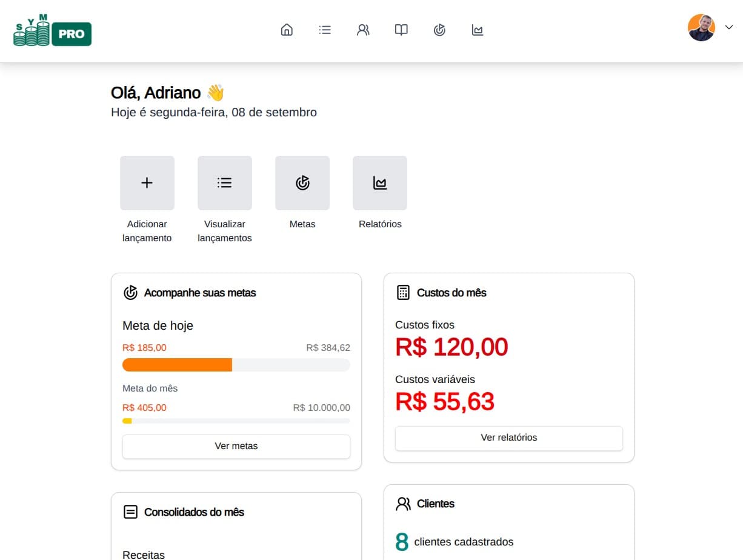The image size is (743, 560).
Task: Click the Visualizar lançamentos list tile
Action: [x=225, y=183]
